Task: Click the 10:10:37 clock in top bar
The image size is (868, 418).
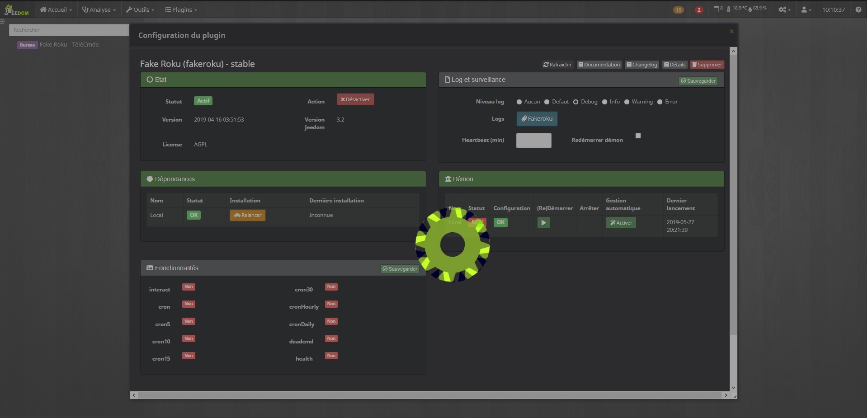Action: pyautogui.click(x=833, y=9)
